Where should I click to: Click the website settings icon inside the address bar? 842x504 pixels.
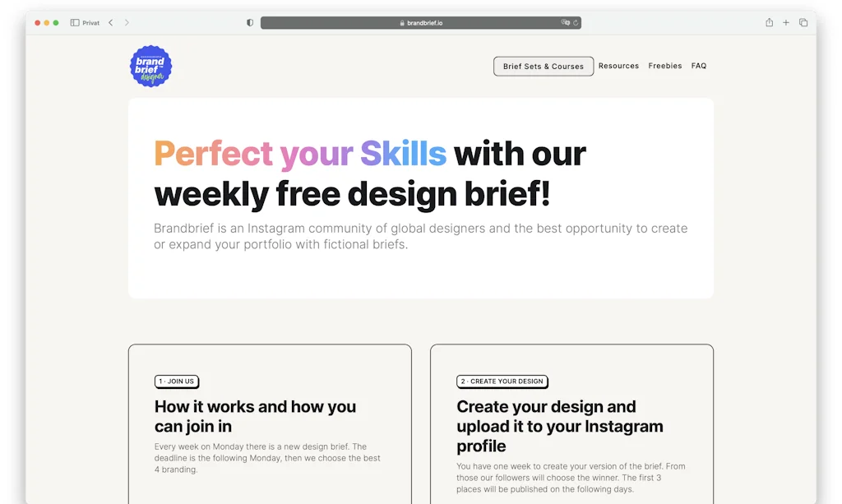coord(565,23)
